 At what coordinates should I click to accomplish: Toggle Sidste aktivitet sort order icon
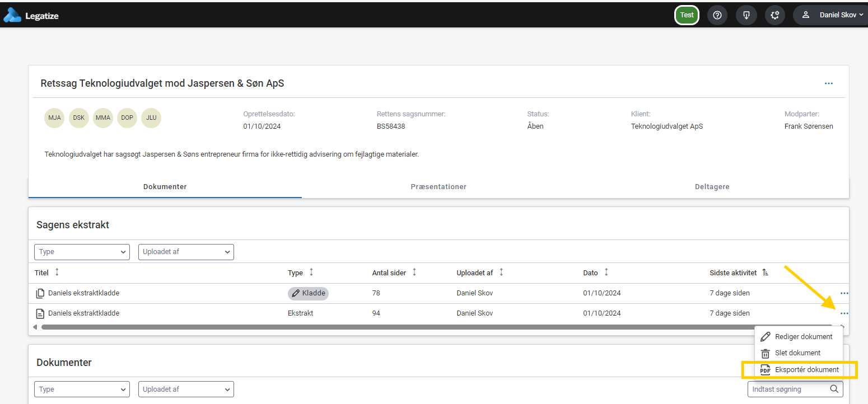766,273
